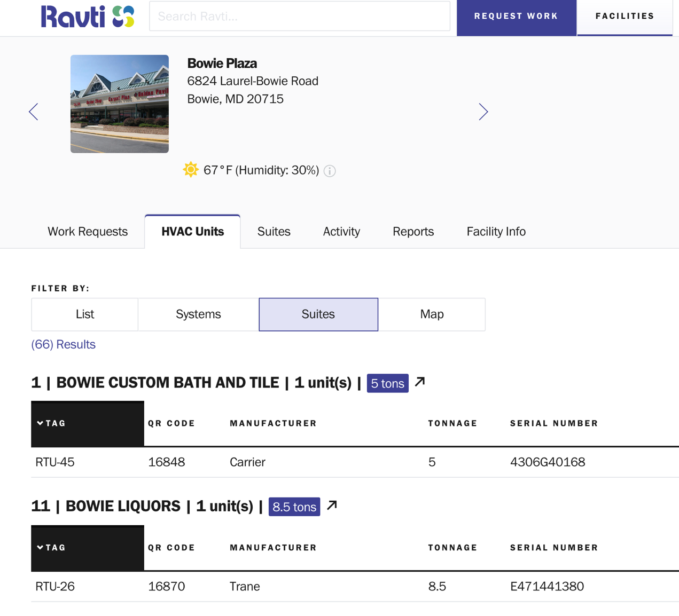Viewport: 679px width, 616px height.
Task: Focus the Search Ravti field
Action: (x=300, y=16)
